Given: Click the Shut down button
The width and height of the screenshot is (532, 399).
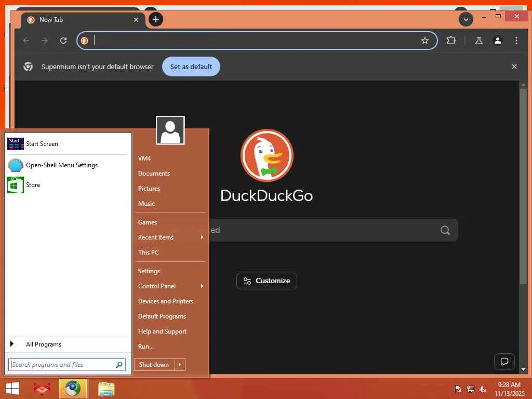Looking at the screenshot, I should (x=154, y=365).
